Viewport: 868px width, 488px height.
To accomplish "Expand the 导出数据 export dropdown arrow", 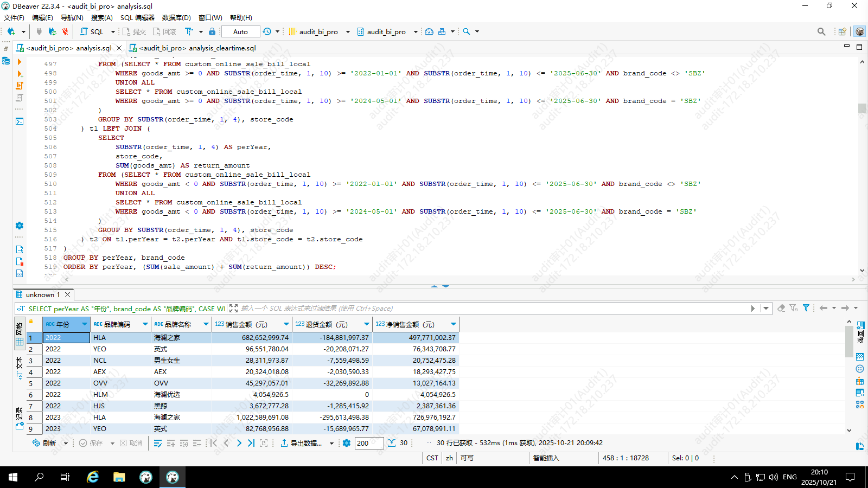I will pos(331,443).
